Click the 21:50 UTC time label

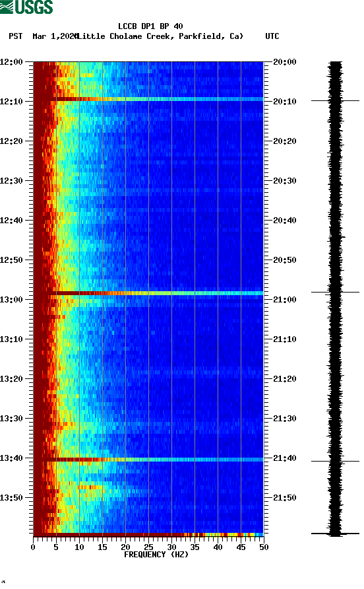click(x=284, y=498)
